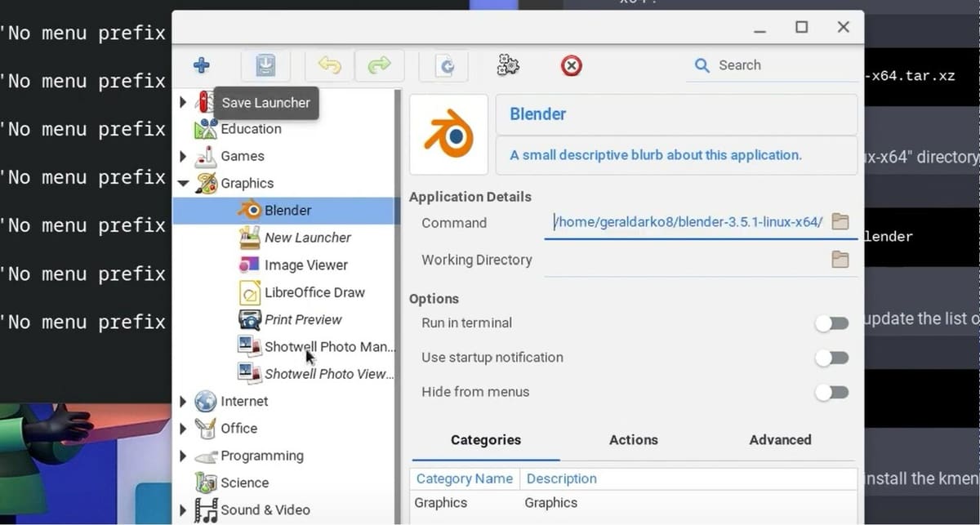Click the red Delete circle icon
The image size is (980, 525).
tap(572, 65)
